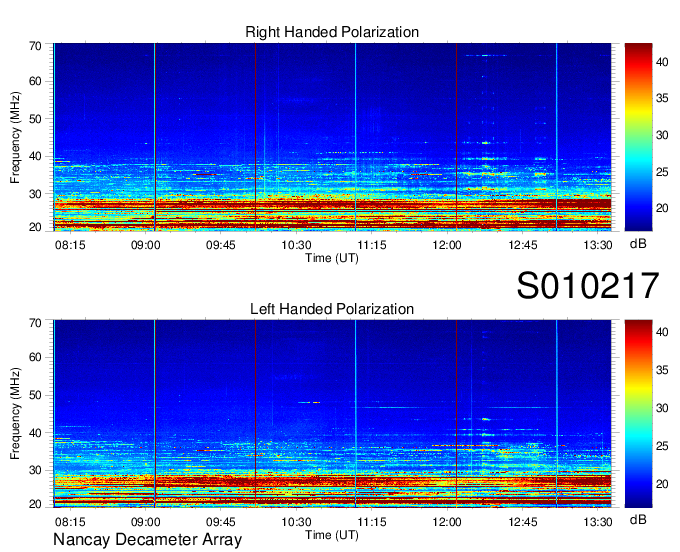The width and height of the screenshot is (680, 552).
Task: Click the 20 MHz tick of right-handed plot
Action: pyautogui.click(x=35, y=227)
